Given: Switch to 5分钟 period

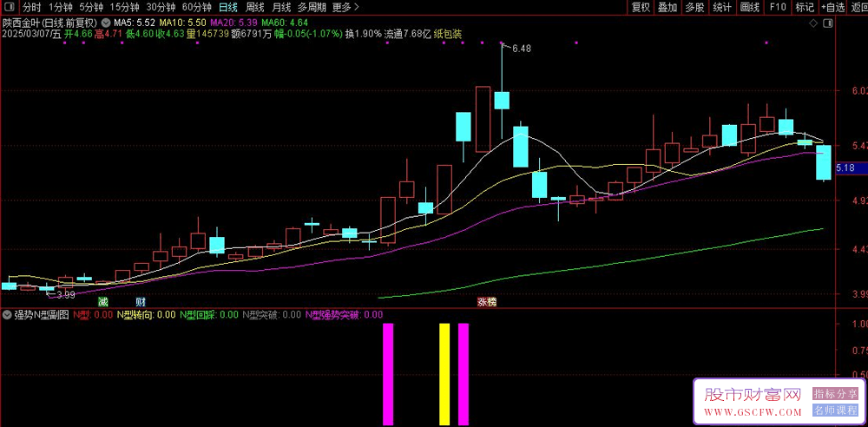Looking at the screenshot, I should pyautogui.click(x=91, y=7).
